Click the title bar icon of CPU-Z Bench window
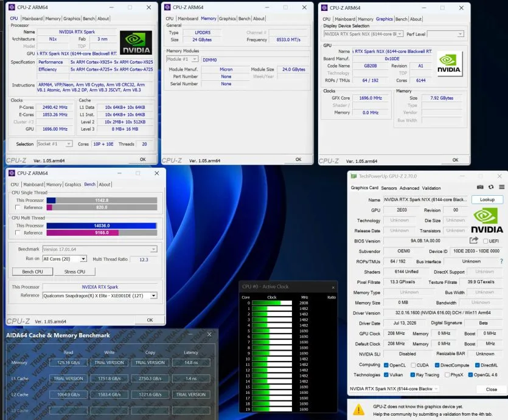The width and height of the screenshot is (508, 420). (x=12, y=173)
